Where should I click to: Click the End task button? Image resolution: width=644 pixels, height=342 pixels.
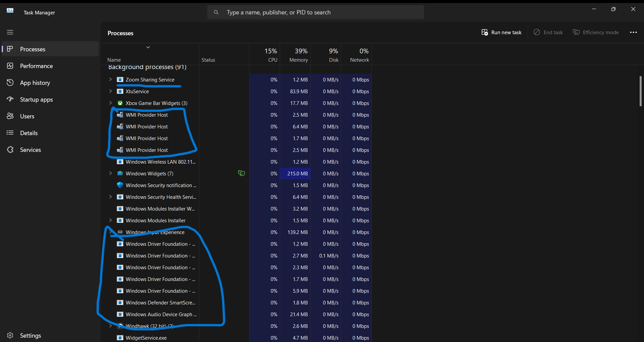pyautogui.click(x=548, y=32)
